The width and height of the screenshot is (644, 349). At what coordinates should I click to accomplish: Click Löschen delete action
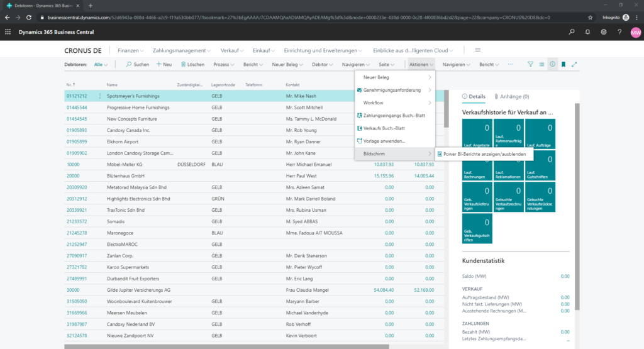point(192,65)
